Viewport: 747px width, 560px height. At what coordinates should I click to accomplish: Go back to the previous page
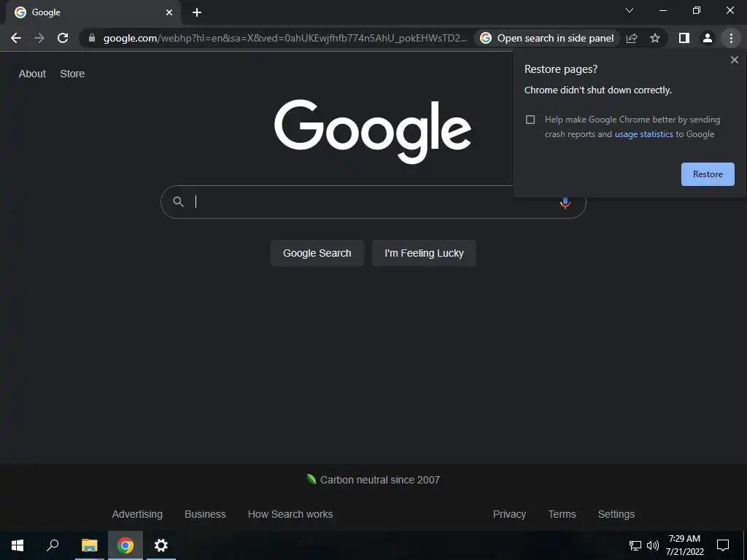click(x=16, y=38)
